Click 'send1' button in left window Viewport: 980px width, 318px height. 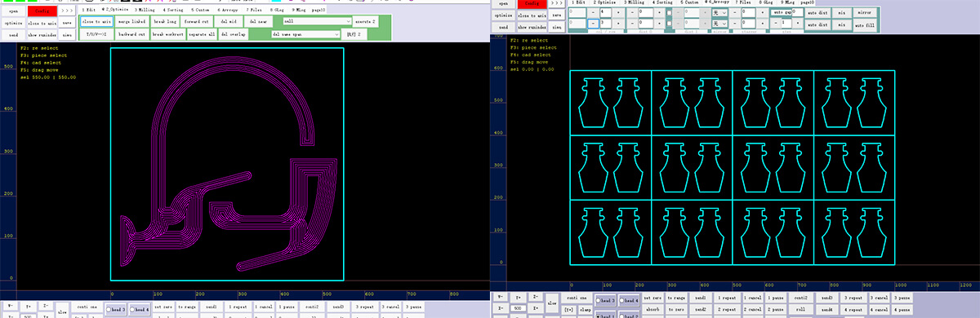[x=212, y=307]
